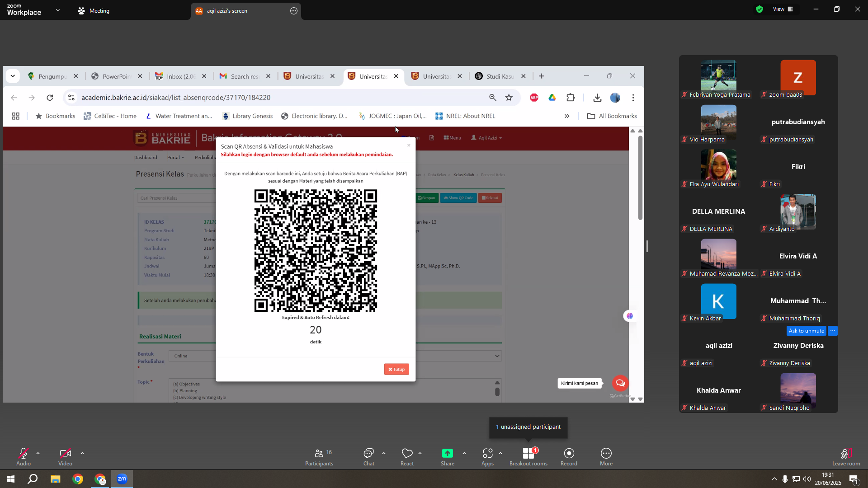The height and width of the screenshot is (488, 868).
Task: Expand the Video options arrow
Action: pos(82,453)
